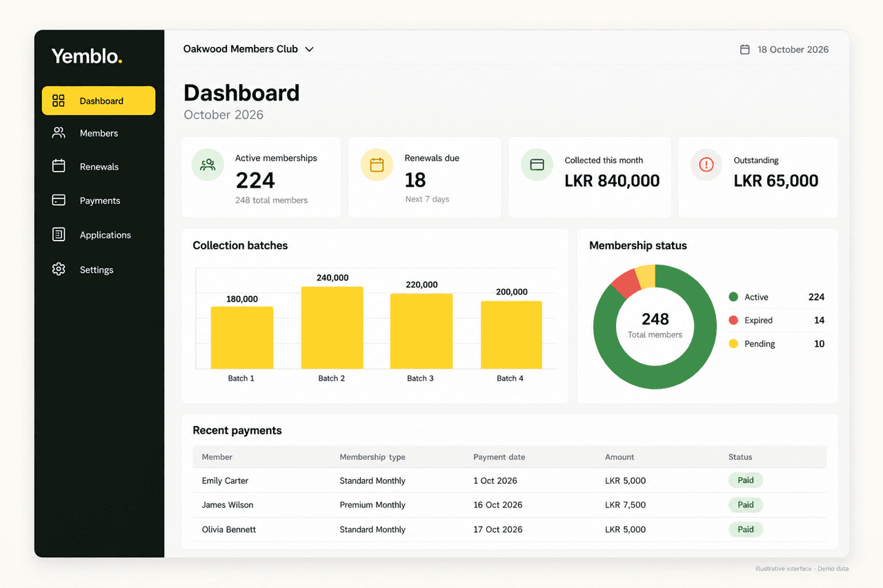This screenshot has width=883, height=588.
Task: Click the James Wilson member name
Action: 228,505
